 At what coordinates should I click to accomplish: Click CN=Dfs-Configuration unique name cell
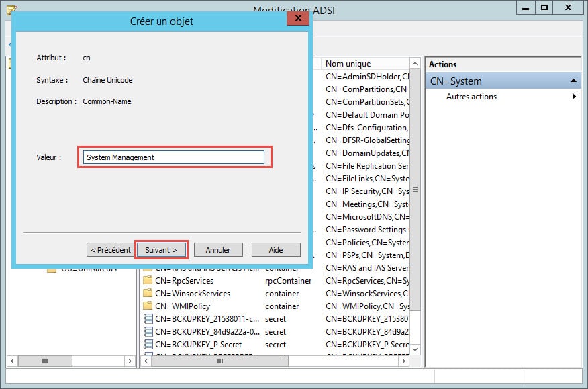pyautogui.click(x=368, y=127)
